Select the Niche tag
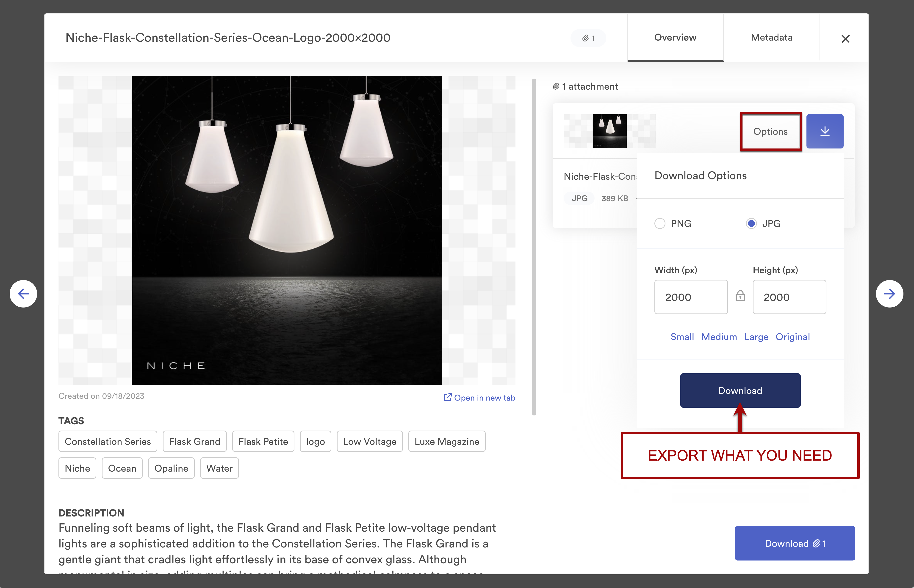This screenshot has width=914, height=588. (77, 468)
